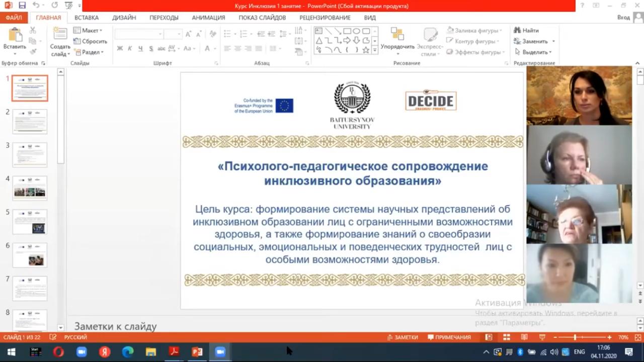Image resolution: width=644 pixels, height=362 pixels.
Task: Open the ПЕРЕХОДЫ (Transitions) tab
Action: click(x=164, y=18)
